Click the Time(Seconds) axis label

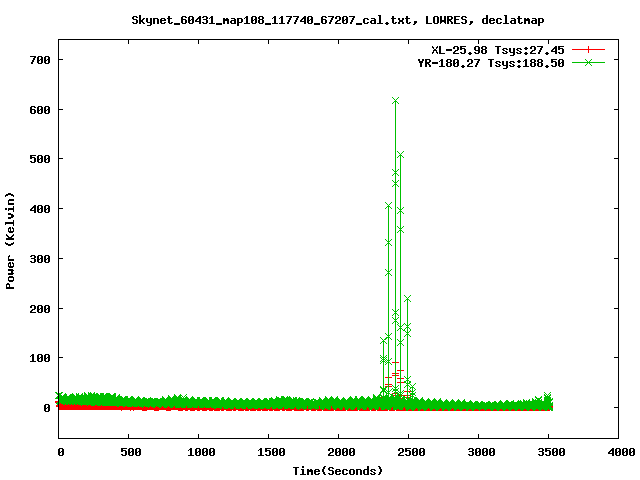tap(338, 471)
